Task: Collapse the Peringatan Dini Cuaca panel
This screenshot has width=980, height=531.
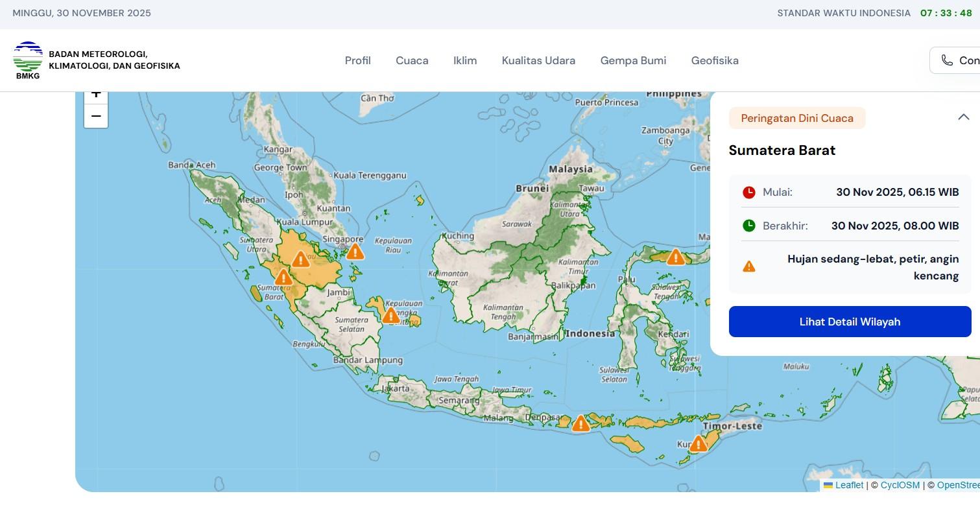Action: pyautogui.click(x=963, y=117)
